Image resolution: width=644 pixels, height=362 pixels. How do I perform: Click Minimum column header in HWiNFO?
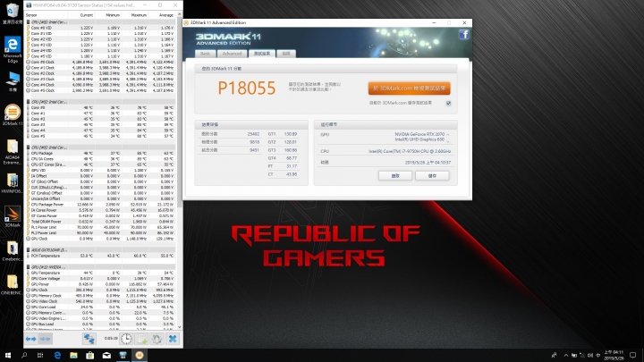click(x=112, y=15)
